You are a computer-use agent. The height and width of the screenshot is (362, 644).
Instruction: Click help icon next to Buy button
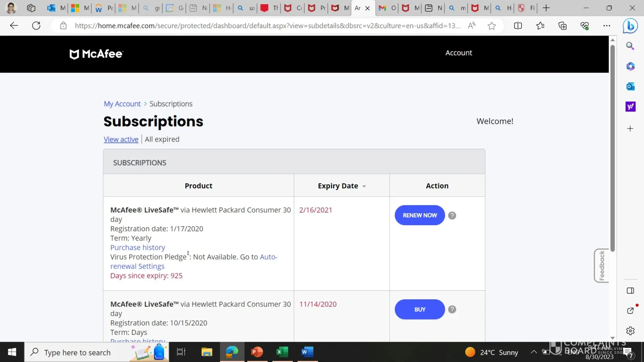[452, 310]
